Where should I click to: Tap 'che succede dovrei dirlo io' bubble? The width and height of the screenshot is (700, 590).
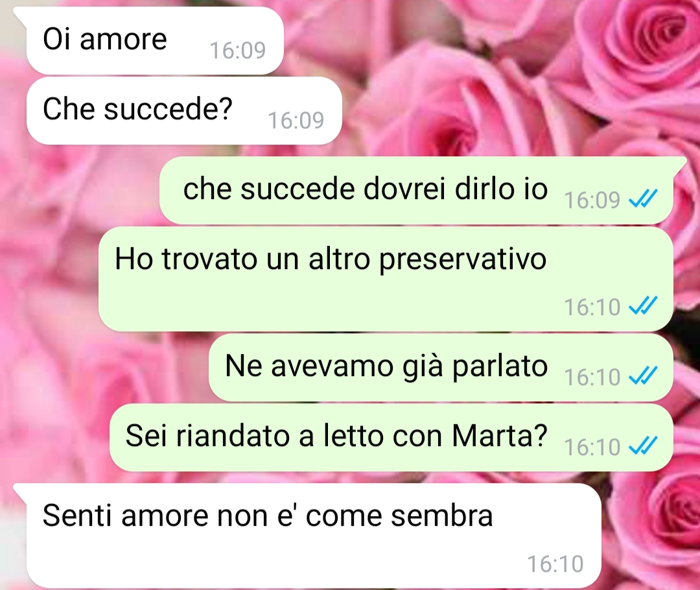(416, 190)
